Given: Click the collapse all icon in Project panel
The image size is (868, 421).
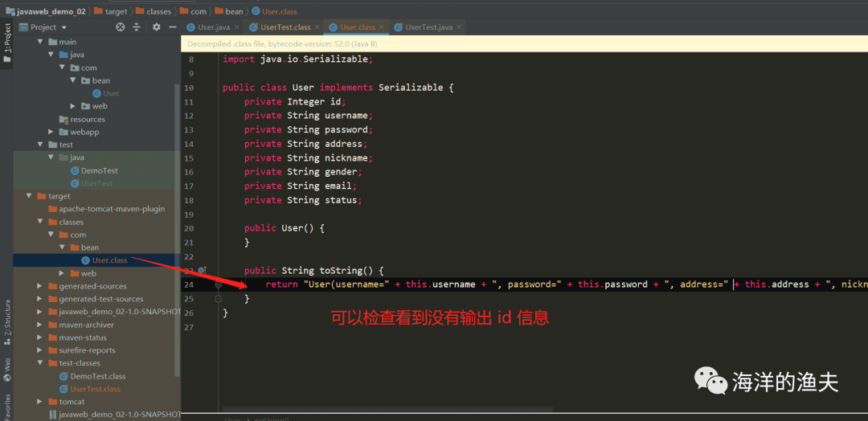Looking at the screenshot, I should coord(137,27).
